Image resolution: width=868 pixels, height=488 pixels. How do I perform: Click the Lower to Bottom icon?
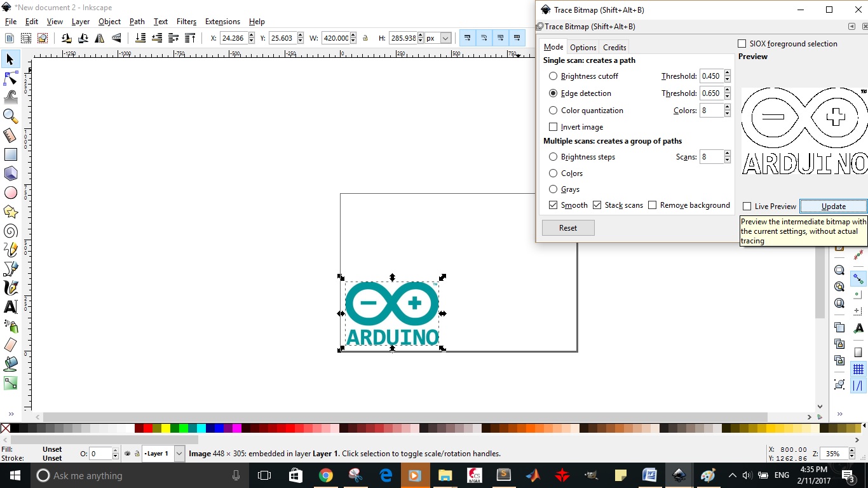tap(141, 38)
